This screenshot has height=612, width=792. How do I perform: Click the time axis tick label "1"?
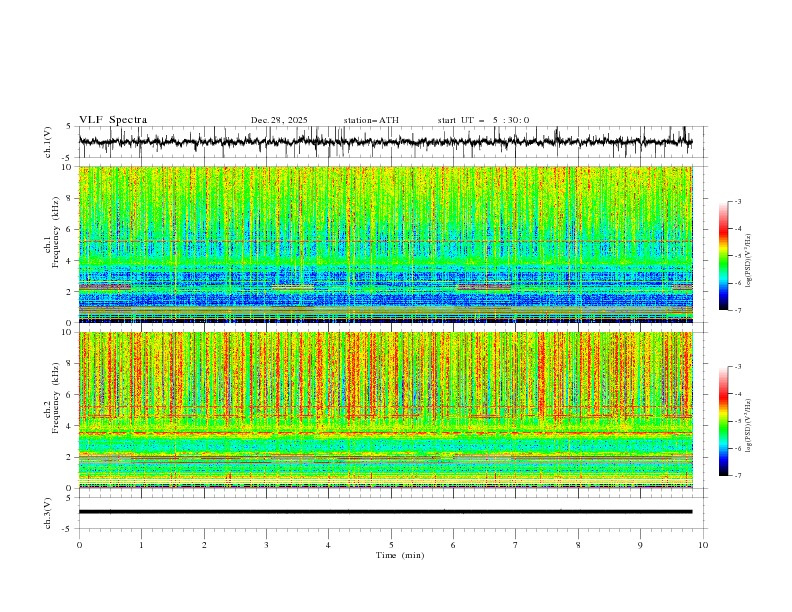141,545
